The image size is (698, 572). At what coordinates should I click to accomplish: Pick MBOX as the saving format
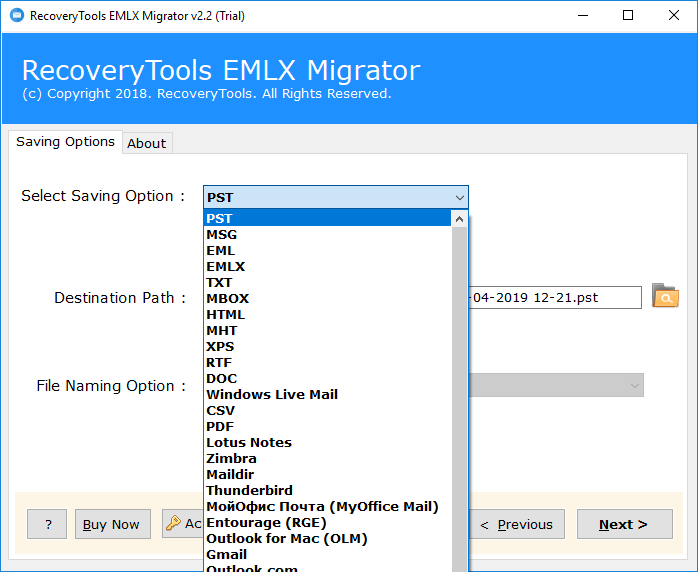[x=328, y=299]
